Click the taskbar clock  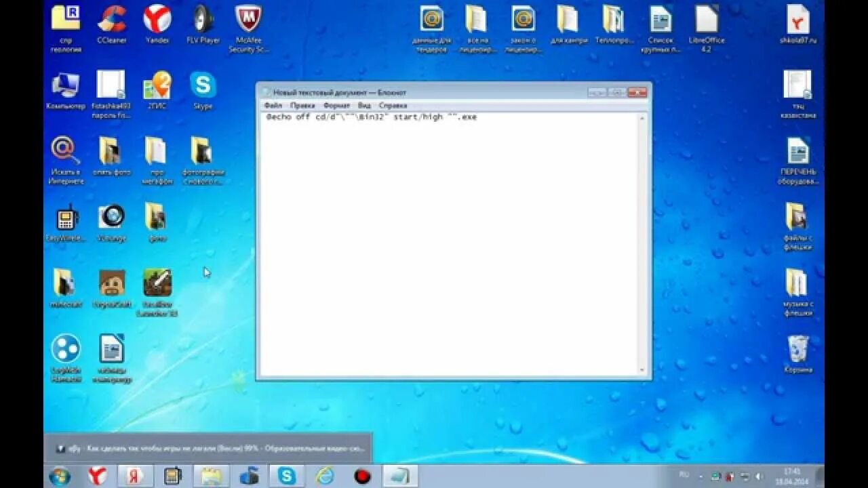pyautogui.click(x=791, y=476)
